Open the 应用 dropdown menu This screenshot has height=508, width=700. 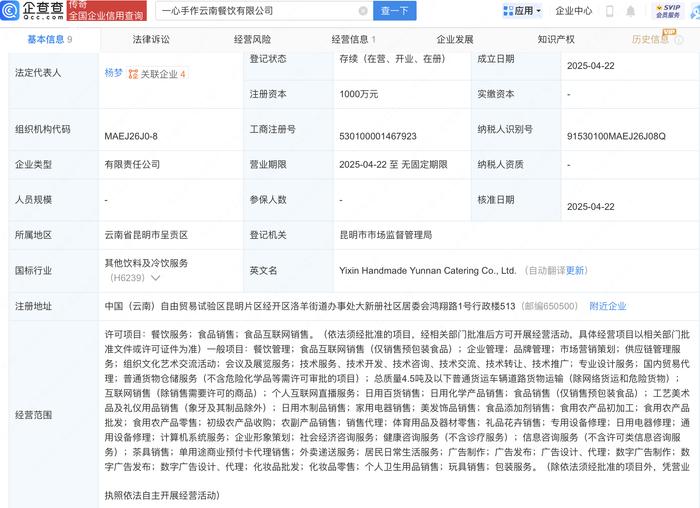[522, 11]
